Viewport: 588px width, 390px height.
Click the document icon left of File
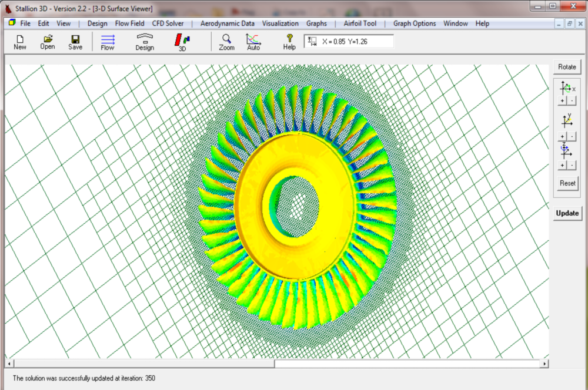[x=12, y=23]
